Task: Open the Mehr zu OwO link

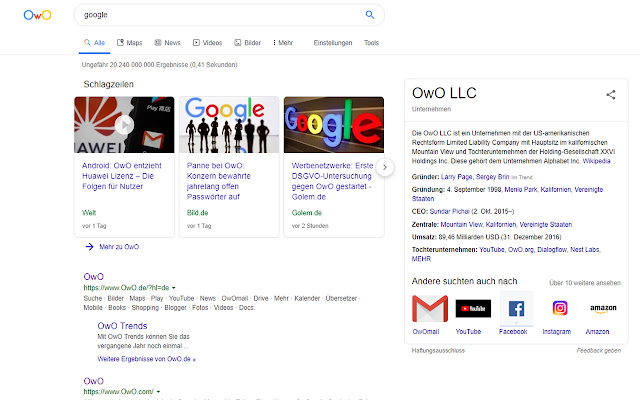Action: (119, 247)
